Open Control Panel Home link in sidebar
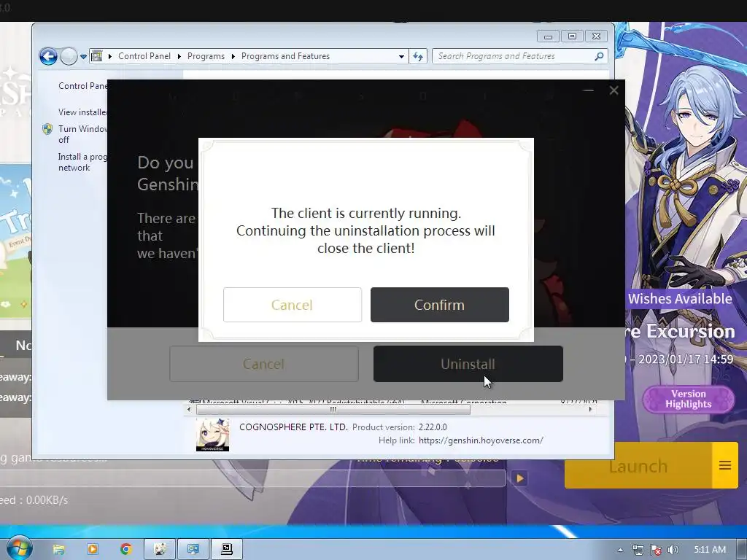The image size is (747, 560). [83, 86]
